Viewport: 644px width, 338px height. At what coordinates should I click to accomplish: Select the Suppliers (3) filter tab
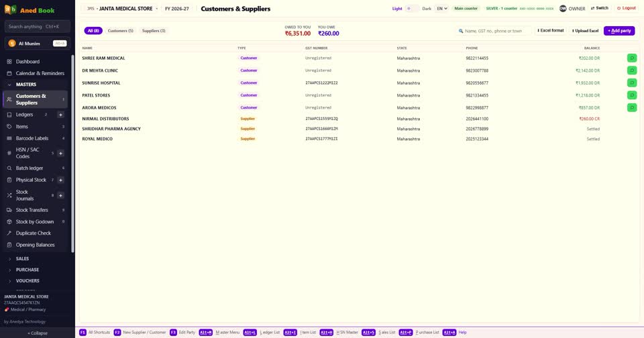(x=154, y=31)
